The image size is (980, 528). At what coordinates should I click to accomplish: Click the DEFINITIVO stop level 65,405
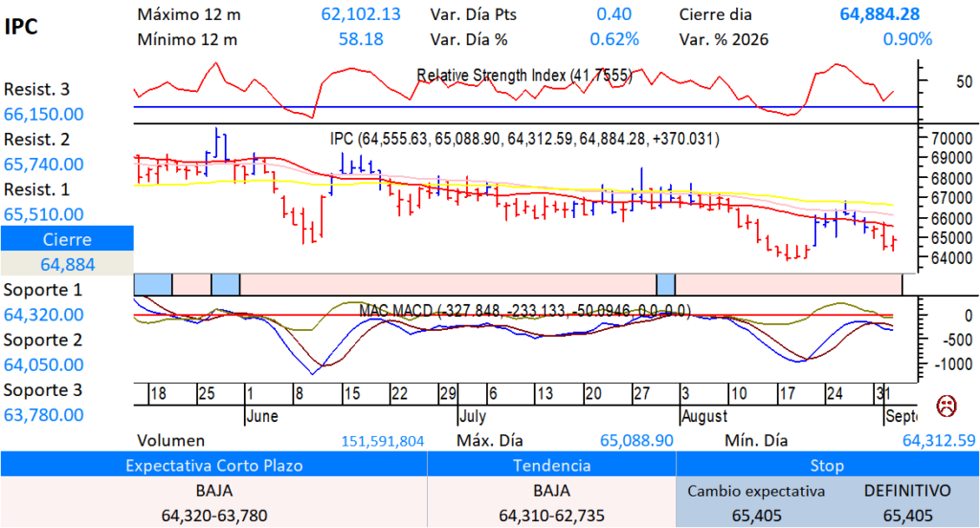(x=907, y=516)
